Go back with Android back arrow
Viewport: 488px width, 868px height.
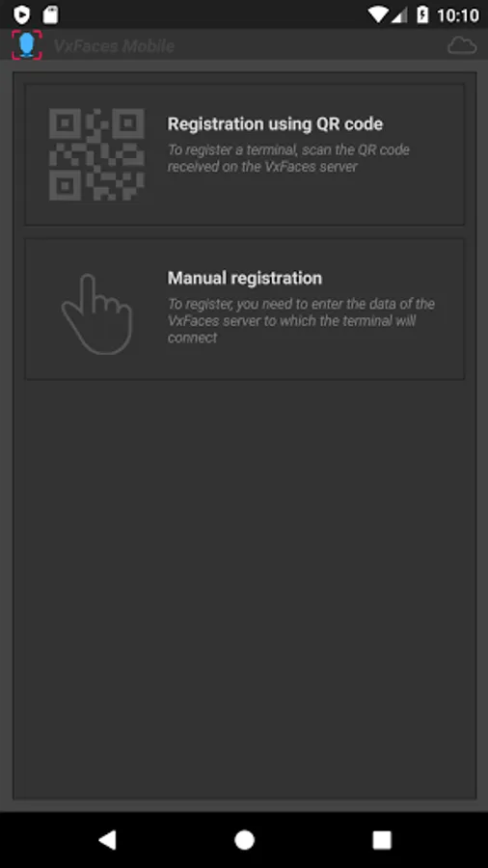[x=107, y=840]
